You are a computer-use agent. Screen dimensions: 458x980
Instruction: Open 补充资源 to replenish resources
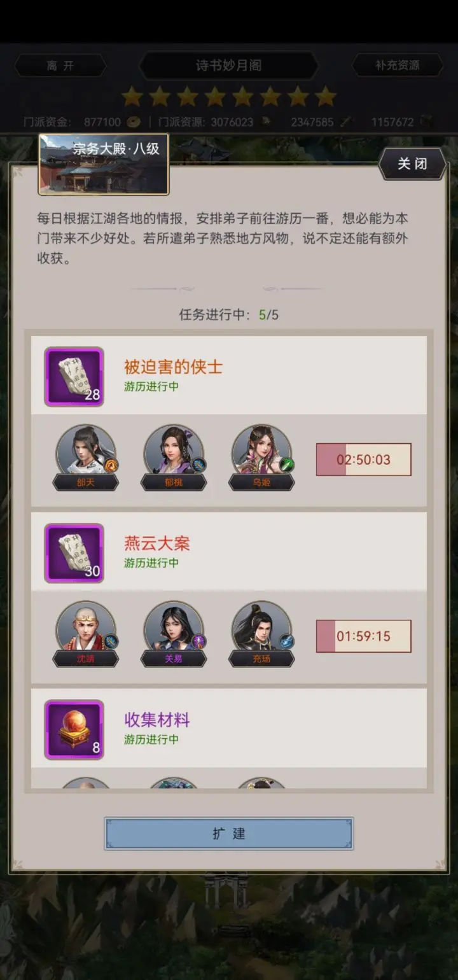[x=397, y=66]
